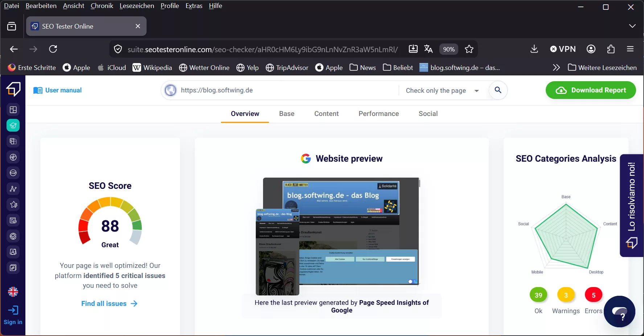Open the Firefox account profile icon
This screenshot has width=644, height=336.
click(591, 49)
